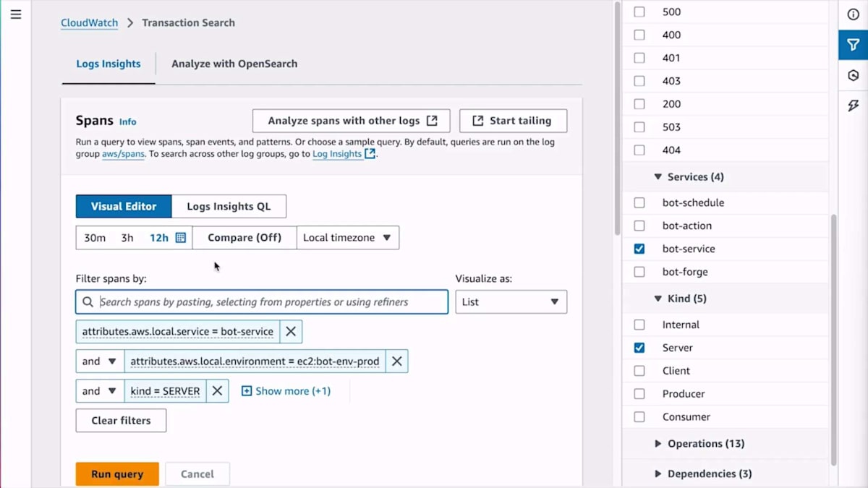Switch to the Logs Insights tab

109,64
